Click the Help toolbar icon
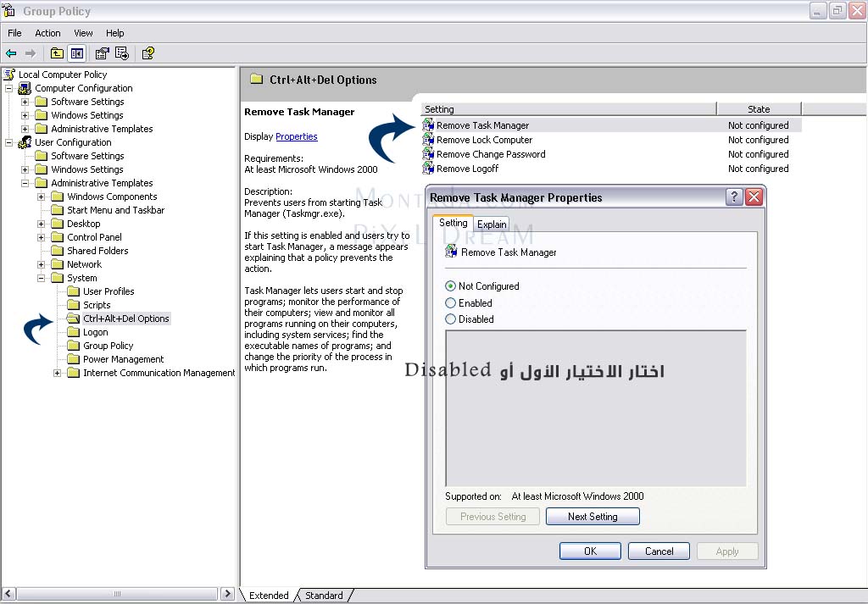Viewport: 868px width, 604px height. pos(147,53)
